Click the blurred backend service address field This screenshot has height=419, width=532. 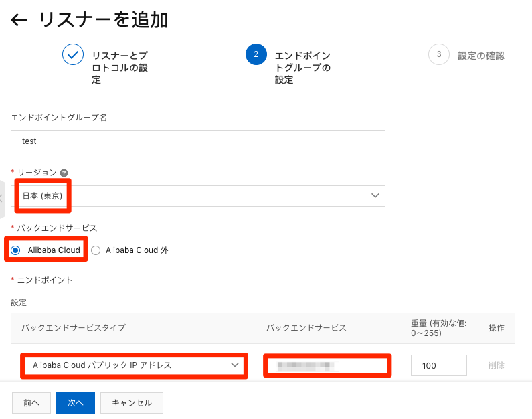point(327,365)
